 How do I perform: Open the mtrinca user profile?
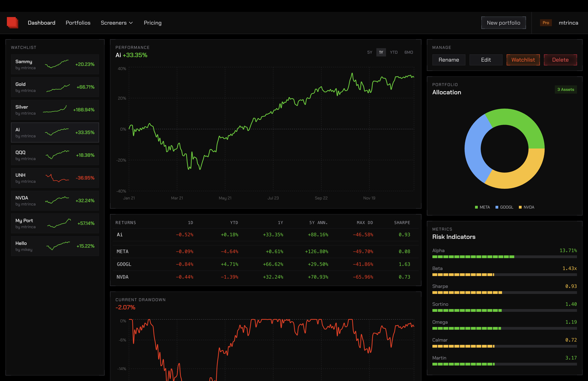(x=568, y=23)
